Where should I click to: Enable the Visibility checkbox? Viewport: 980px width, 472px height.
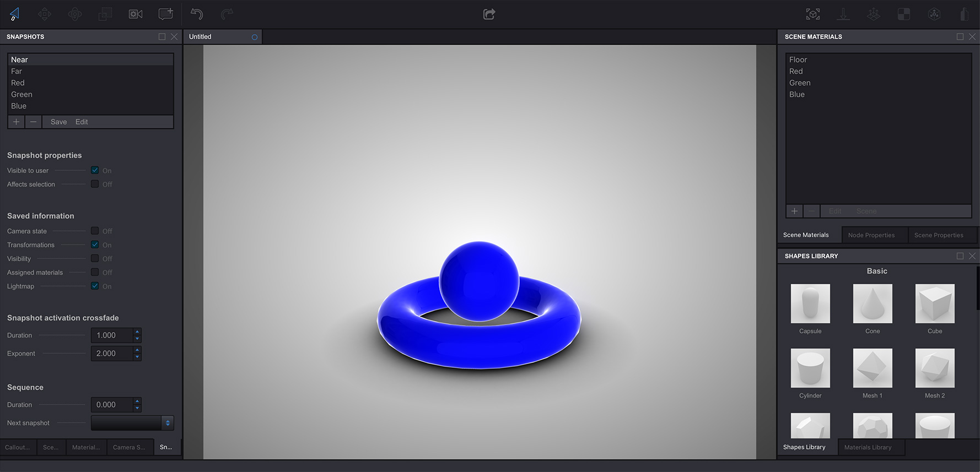(x=95, y=258)
